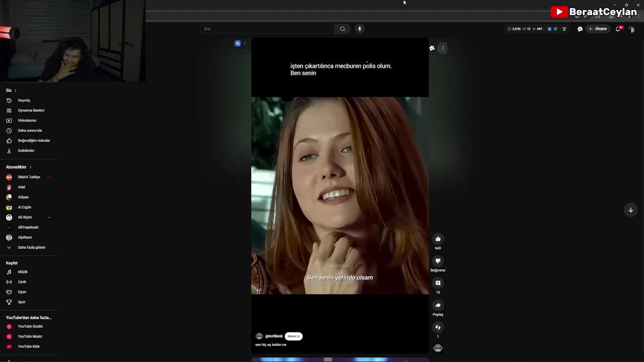644x362 pixels.
Task: Open YouTube Kids
Action: click(29, 346)
